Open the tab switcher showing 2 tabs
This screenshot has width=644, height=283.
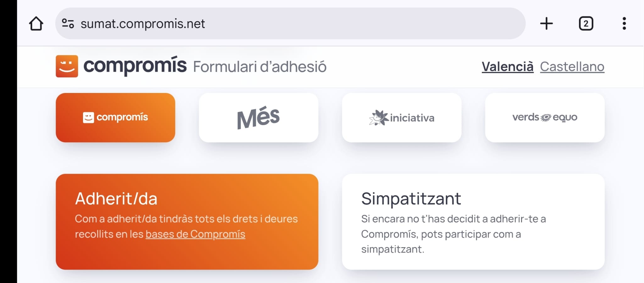click(x=586, y=24)
